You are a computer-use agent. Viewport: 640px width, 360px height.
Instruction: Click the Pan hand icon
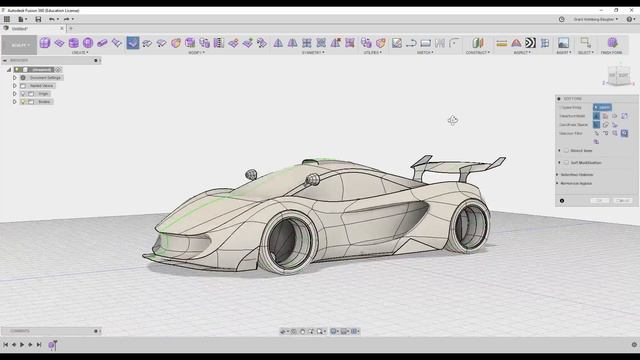[x=302, y=331]
